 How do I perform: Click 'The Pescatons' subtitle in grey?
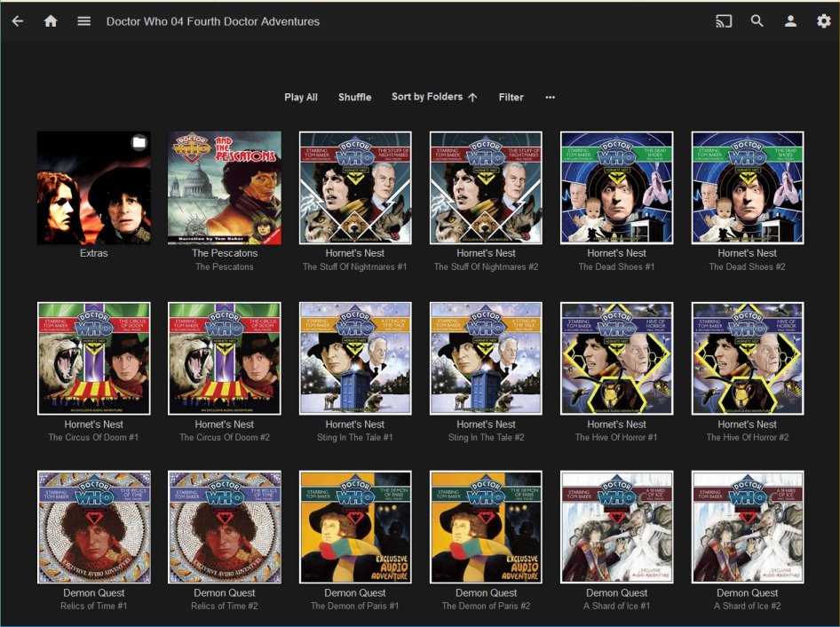point(225,266)
